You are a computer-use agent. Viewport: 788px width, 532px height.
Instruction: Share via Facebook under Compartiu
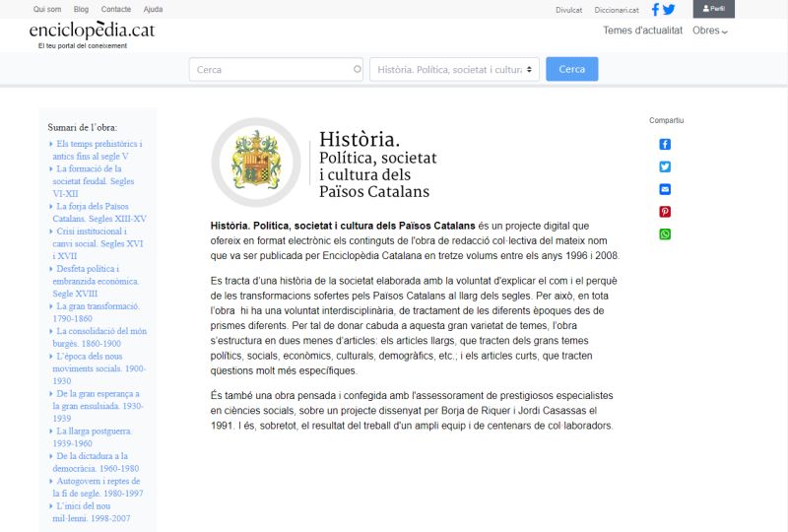[665, 144]
